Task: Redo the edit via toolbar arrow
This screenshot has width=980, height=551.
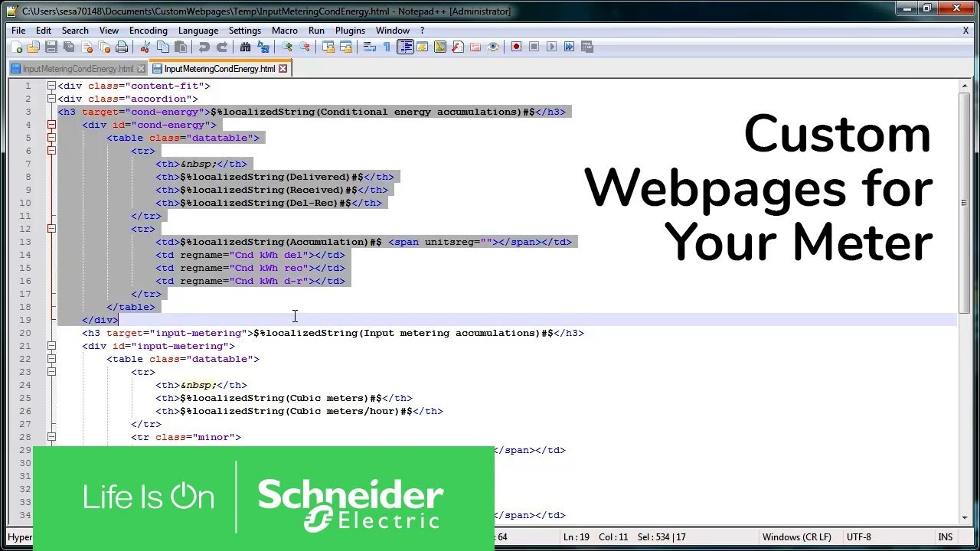Action: point(222,47)
